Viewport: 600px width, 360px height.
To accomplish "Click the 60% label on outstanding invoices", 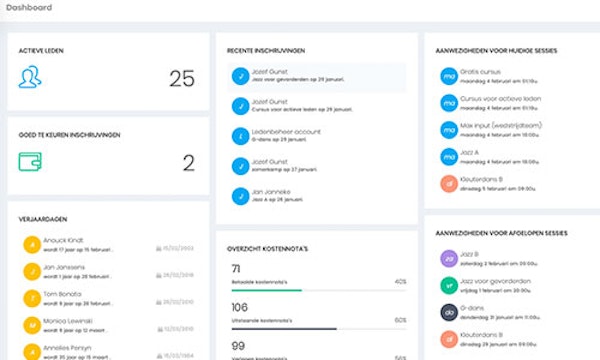I will point(400,320).
